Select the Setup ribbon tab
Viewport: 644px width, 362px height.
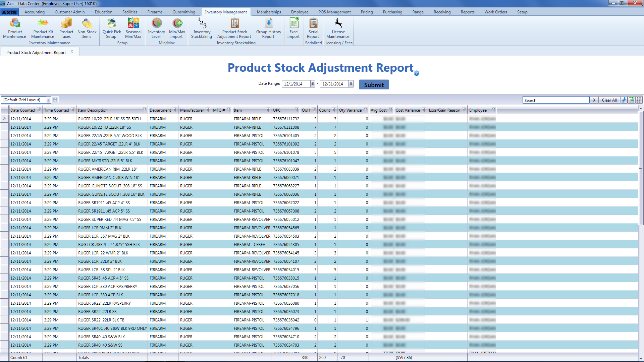522,12
